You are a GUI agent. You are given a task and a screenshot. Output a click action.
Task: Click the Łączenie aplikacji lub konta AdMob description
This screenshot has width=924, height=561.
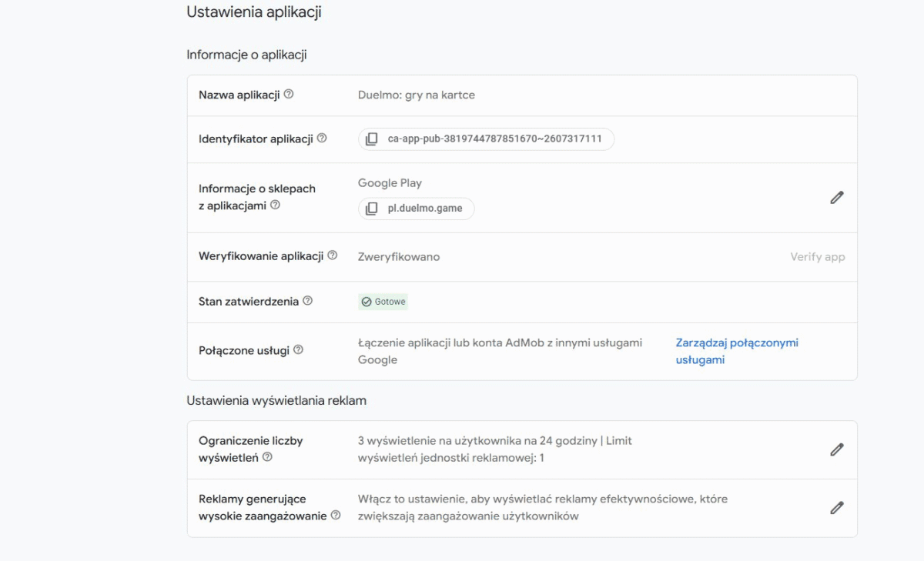500,351
